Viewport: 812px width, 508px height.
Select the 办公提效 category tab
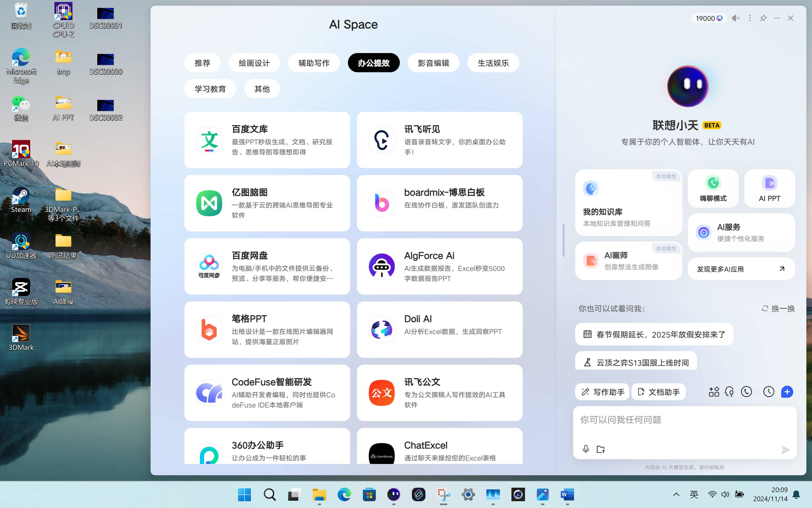tap(374, 63)
